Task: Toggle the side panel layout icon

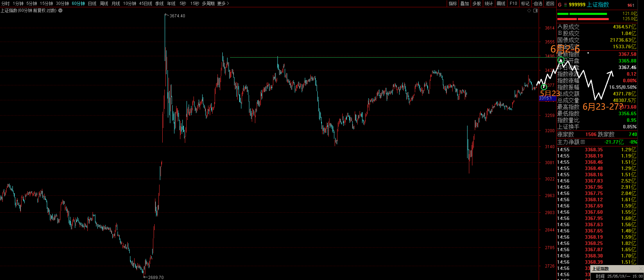Action: click(535, 10)
